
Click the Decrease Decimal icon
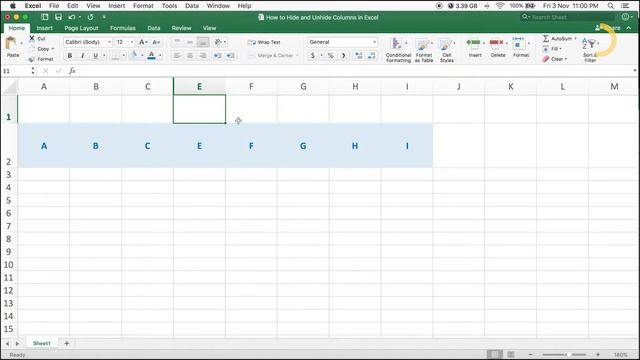[371, 56]
